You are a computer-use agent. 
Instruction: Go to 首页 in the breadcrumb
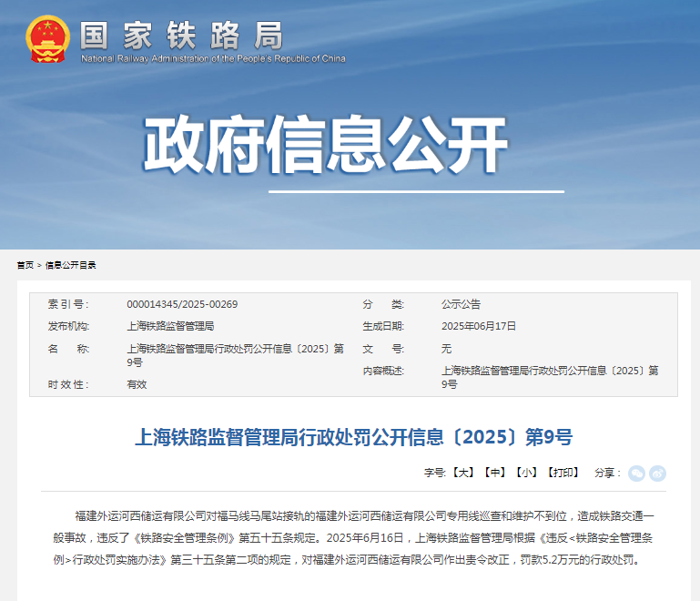coord(25,265)
